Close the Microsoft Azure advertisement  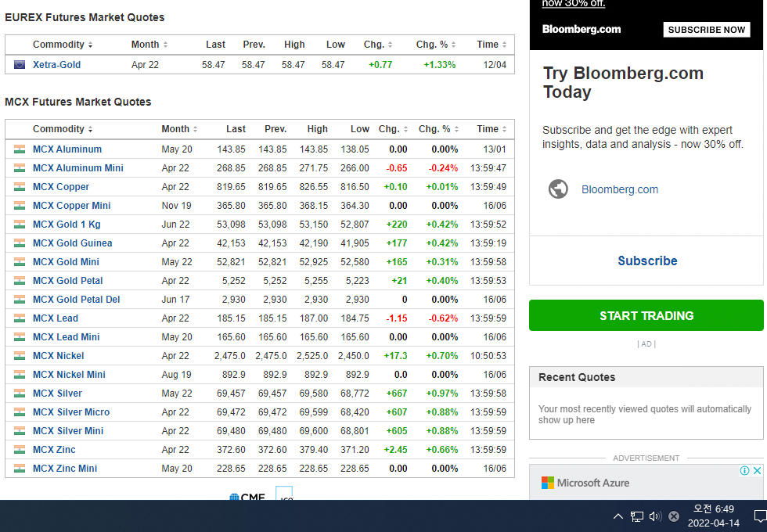tap(757, 470)
